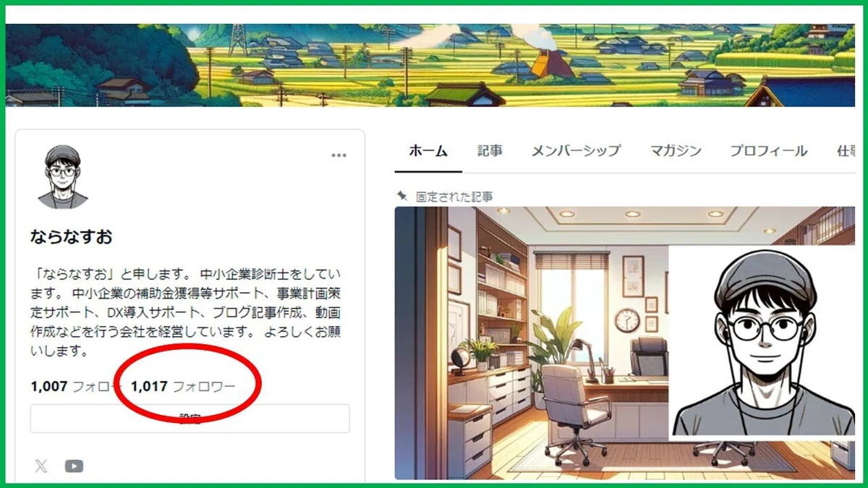This screenshot has width=868, height=488.
Task: Click the 設定 settings button
Action: tap(190, 419)
